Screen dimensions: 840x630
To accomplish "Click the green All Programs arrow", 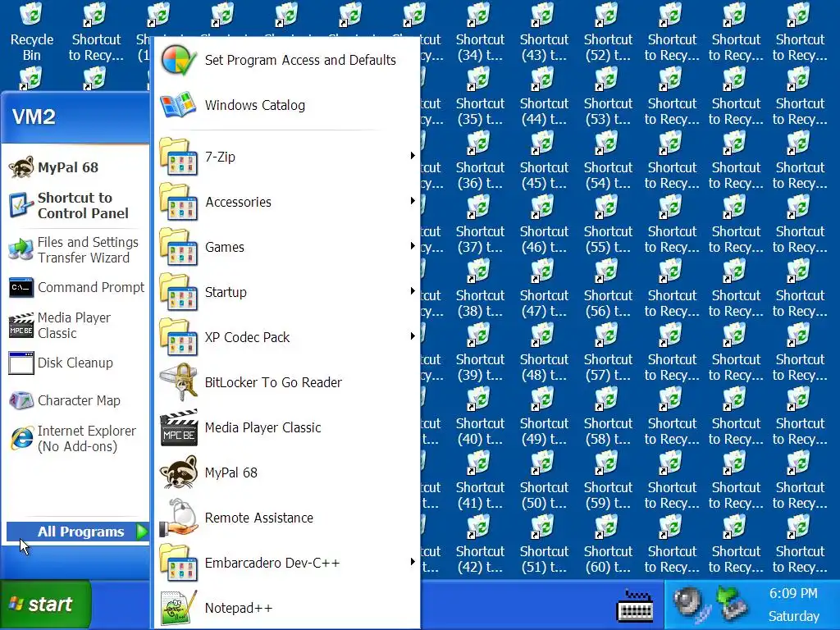I will (141, 532).
